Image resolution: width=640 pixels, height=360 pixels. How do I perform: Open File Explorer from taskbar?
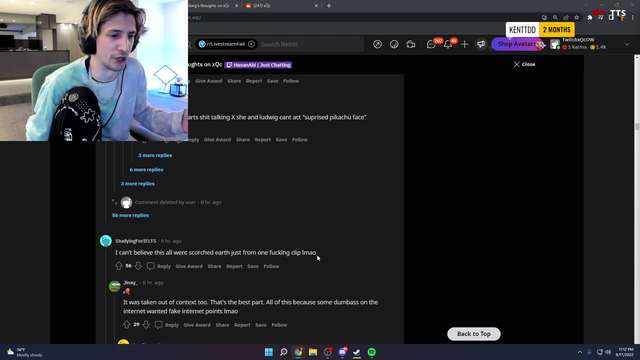[313, 352]
